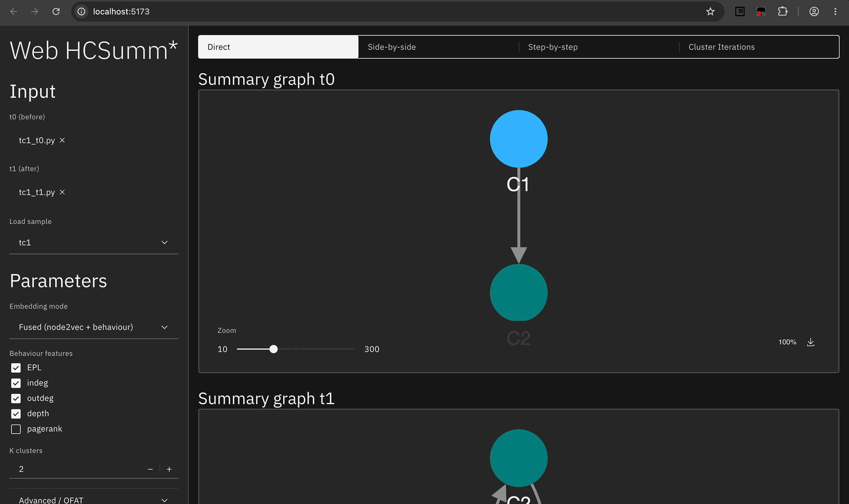849x504 pixels.
Task: Click the tc1_t1.py file name
Action: coord(37,192)
